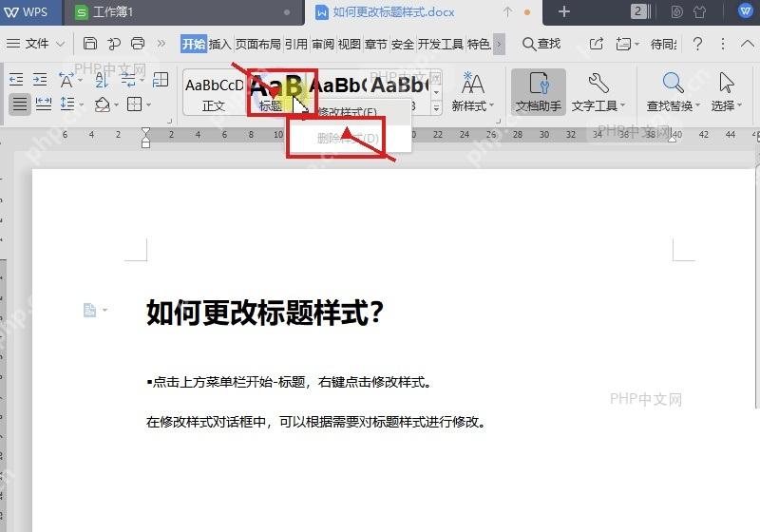Toggle justified alignment button

[20, 104]
